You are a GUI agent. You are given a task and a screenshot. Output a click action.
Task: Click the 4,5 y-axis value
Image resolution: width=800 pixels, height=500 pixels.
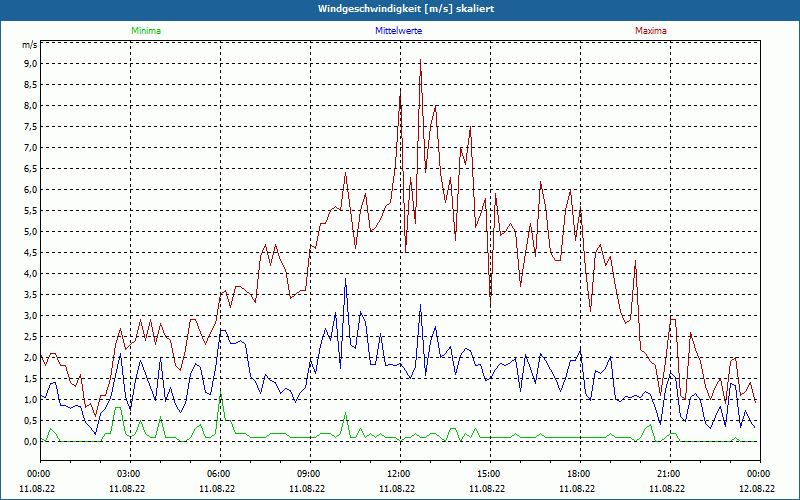tap(30, 253)
